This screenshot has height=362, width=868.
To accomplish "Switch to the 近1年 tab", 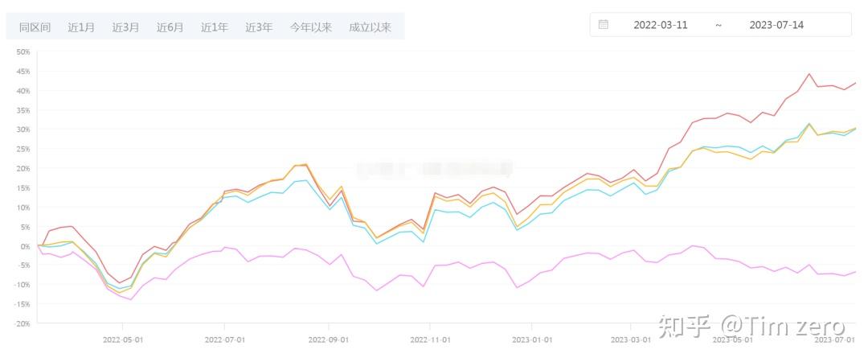I will (x=215, y=27).
